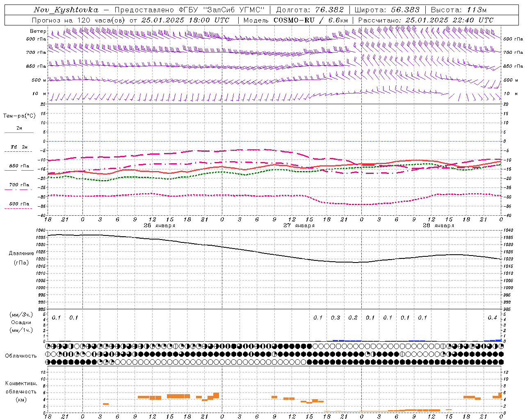Click the '0.2' precipitation amount

click(x=353, y=317)
